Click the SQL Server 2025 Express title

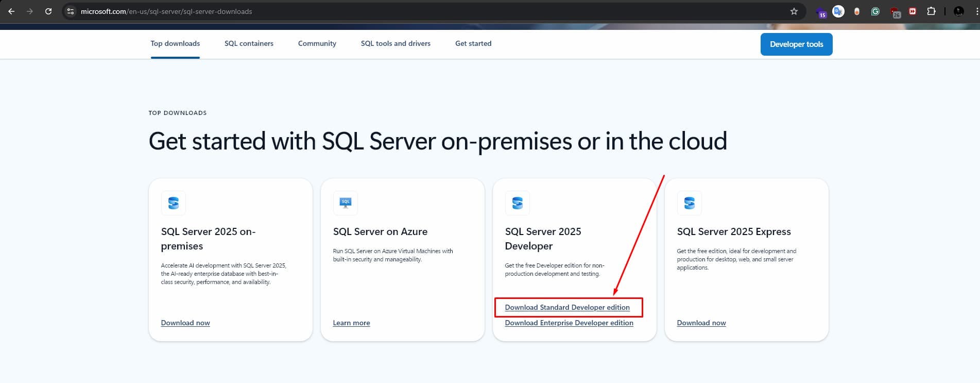(734, 232)
